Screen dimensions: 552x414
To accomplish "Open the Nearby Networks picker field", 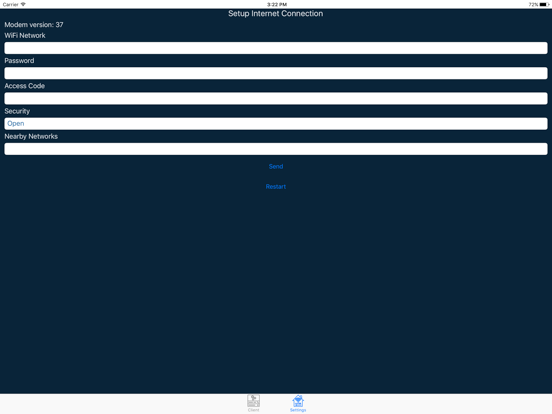I will [x=276, y=149].
